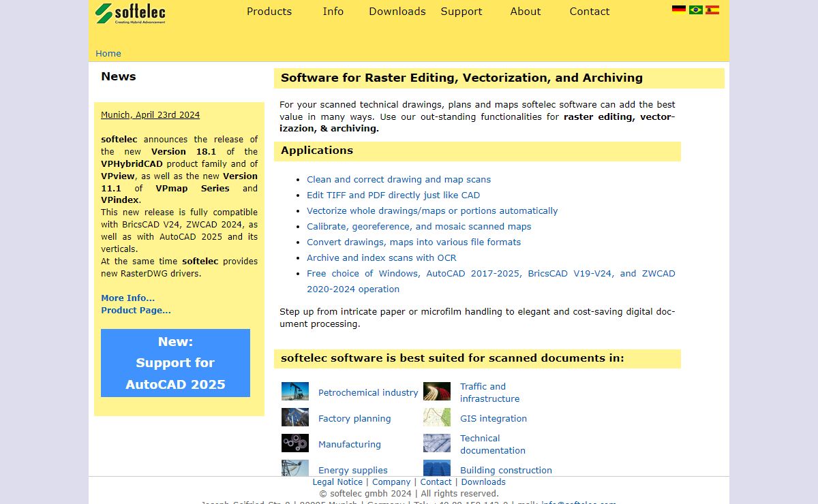818x504 pixels.
Task: Open GIS integration thumbnail image
Action: point(437,418)
